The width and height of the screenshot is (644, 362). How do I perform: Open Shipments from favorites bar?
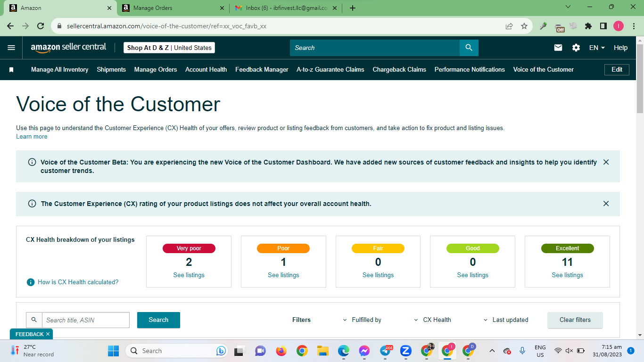point(111,70)
